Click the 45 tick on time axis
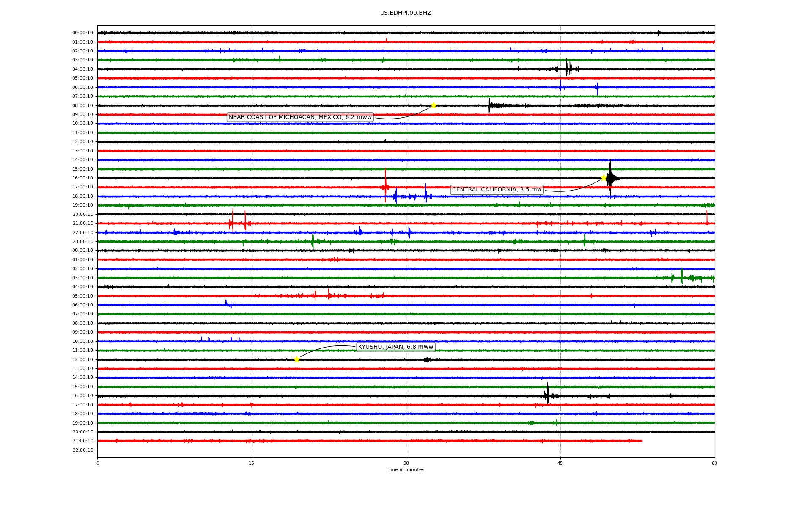This screenshot has width=812, height=508. click(560, 463)
